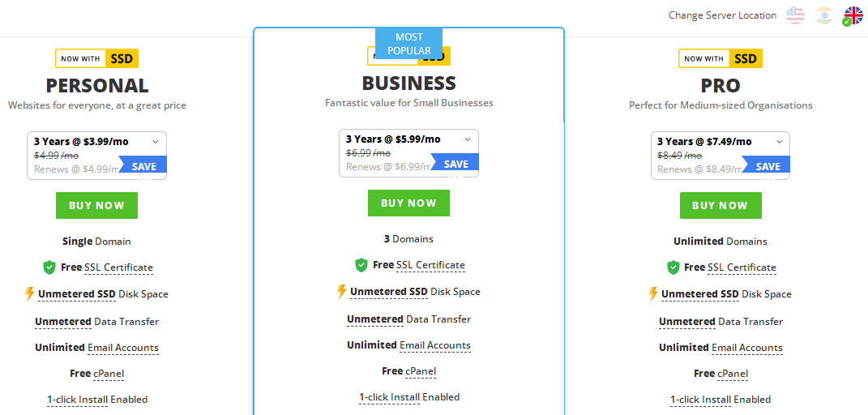868x415 pixels.
Task: Click Unmetered Data Transfer in Pro plan
Action: coord(720,322)
